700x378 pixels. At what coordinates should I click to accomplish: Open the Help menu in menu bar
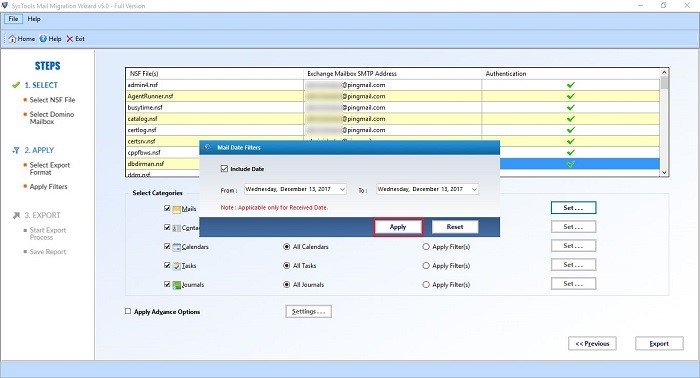pyautogui.click(x=34, y=19)
